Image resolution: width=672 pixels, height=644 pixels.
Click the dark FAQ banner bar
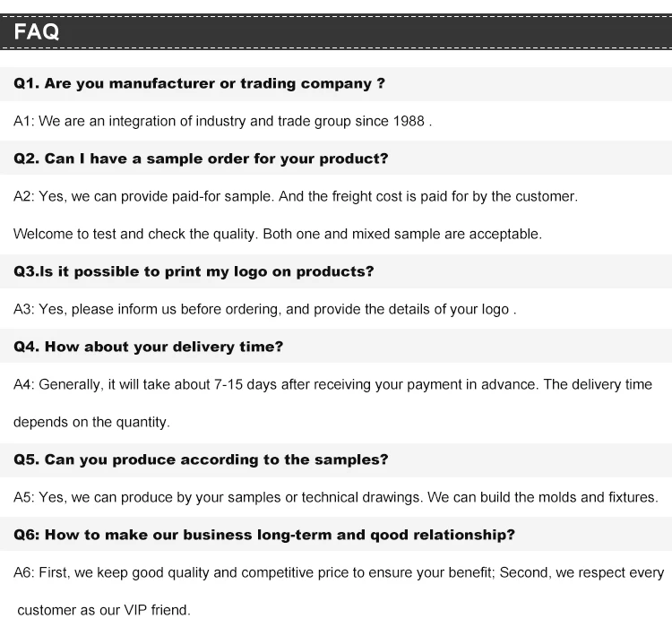tap(336, 32)
